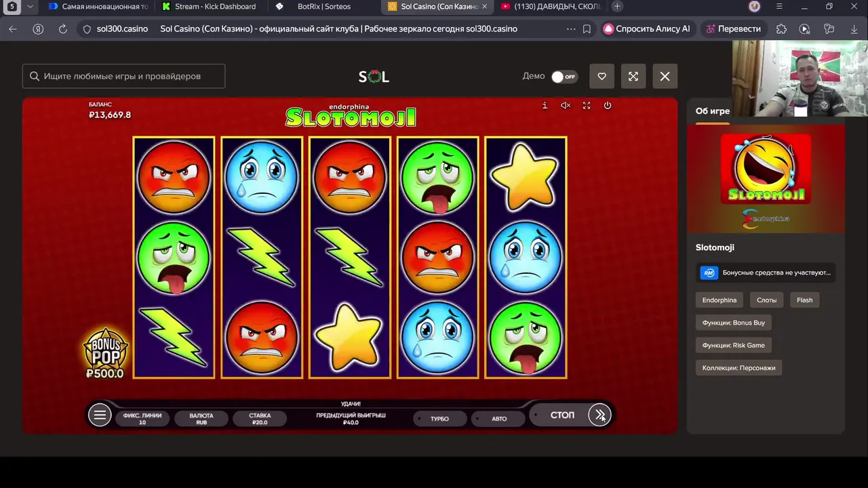
Task: Click the SOL casino logo
Action: 374,77
